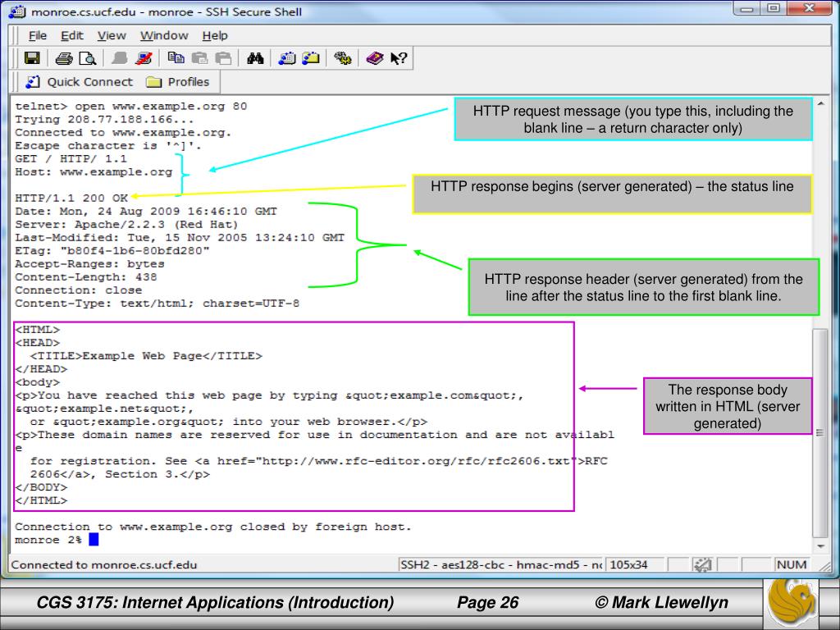Screen dimensions: 840x630
Task: Click the greyed Connect toolbar icon
Action: pos(119,58)
